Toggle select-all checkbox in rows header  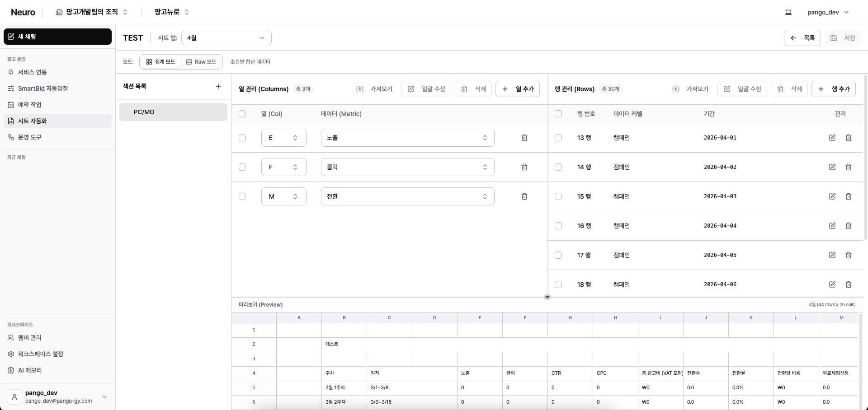point(558,114)
